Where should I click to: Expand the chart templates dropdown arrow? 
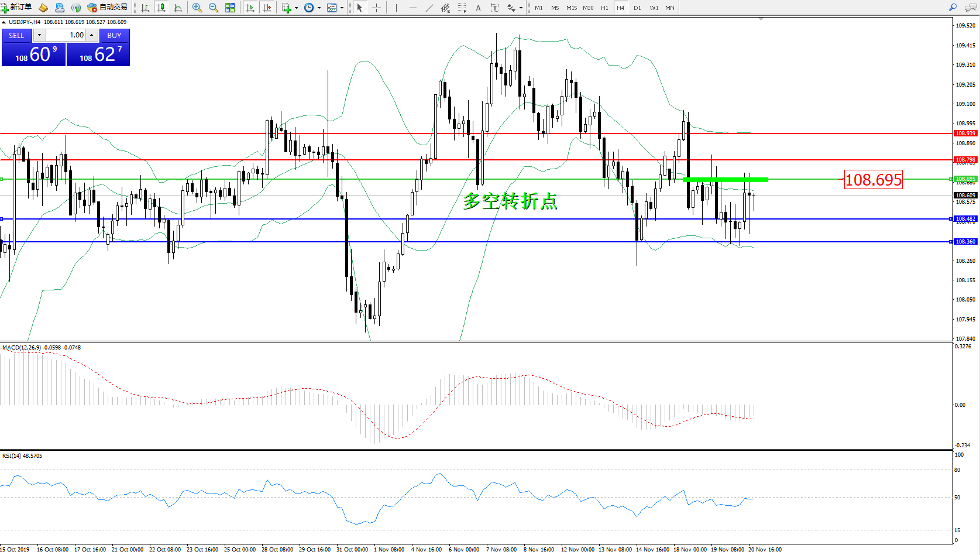pyautogui.click(x=342, y=8)
